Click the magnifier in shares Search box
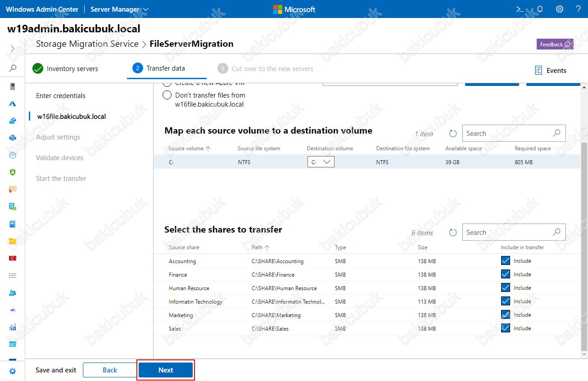 click(x=556, y=232)
